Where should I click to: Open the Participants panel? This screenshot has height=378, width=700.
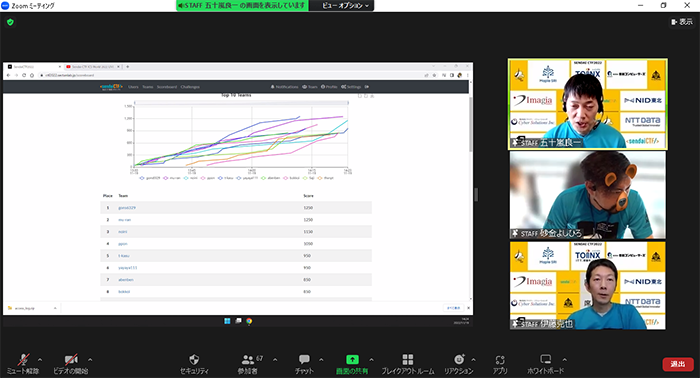[x=248, y=360]
